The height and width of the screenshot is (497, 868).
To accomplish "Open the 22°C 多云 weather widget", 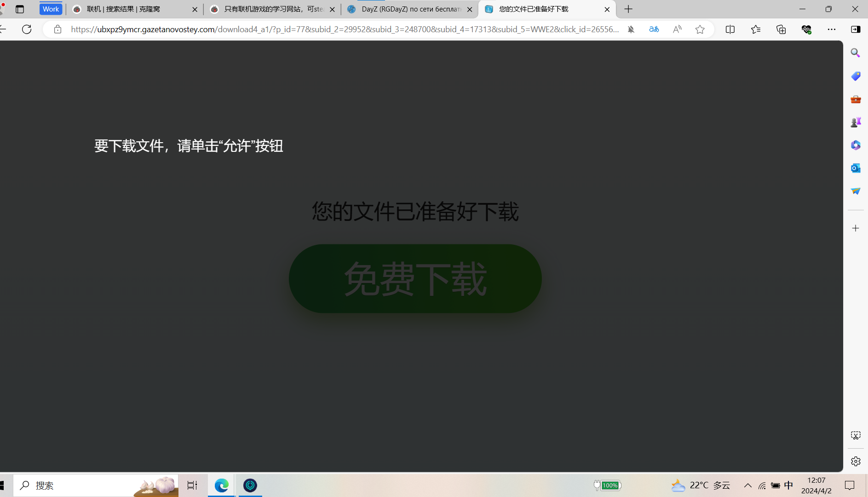I will (701, 485).
